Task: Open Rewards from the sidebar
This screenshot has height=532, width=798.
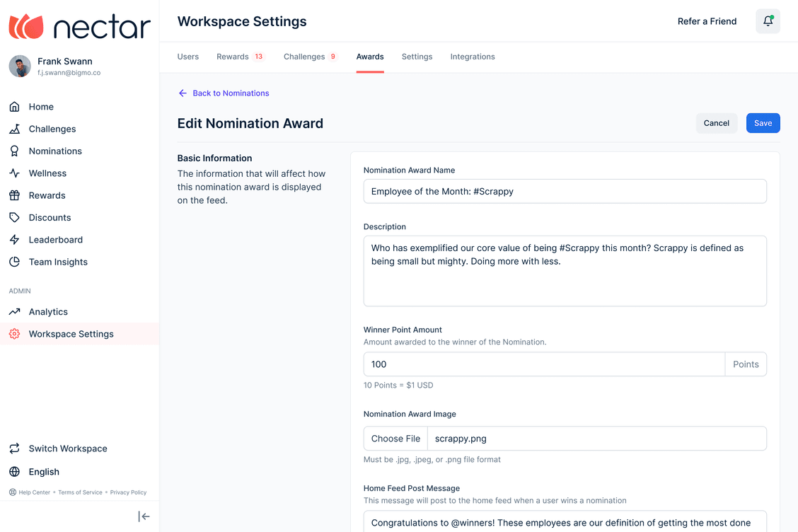Action: pos(47,195)
